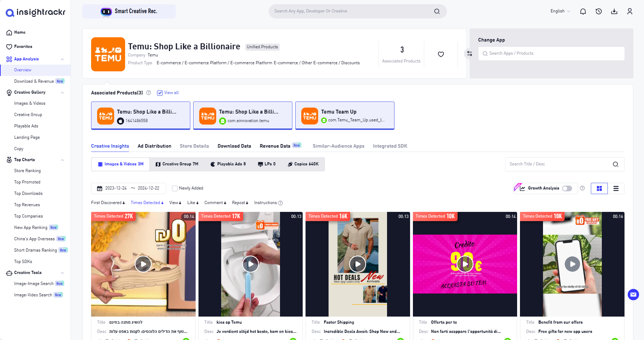
Task: Select Creative Group 7M tab
Action: point(177,164)
